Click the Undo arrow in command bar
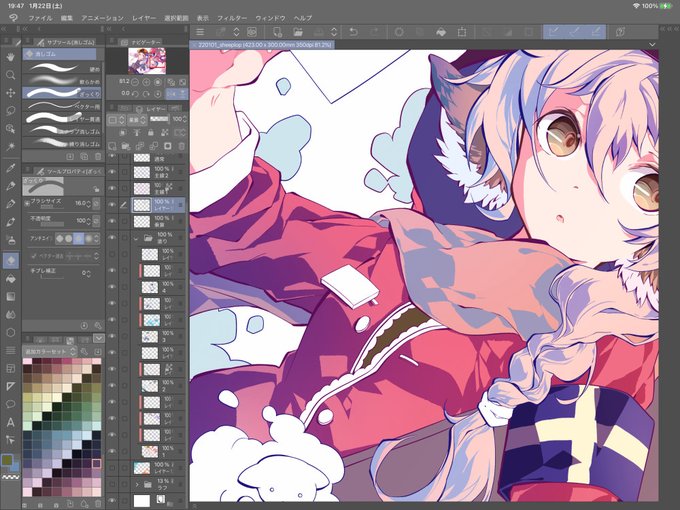 click(x=353, y=32)
